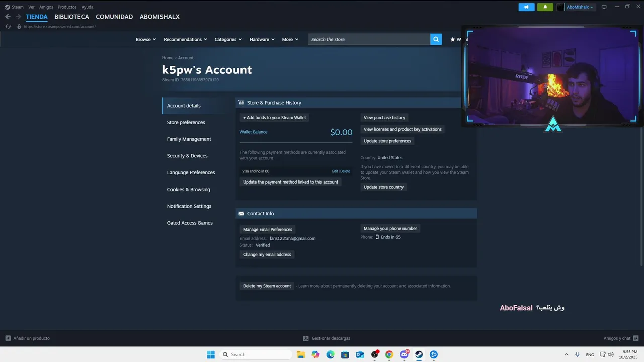Click the Search the store input field
The image size is (644, 362).
[369, 39]
